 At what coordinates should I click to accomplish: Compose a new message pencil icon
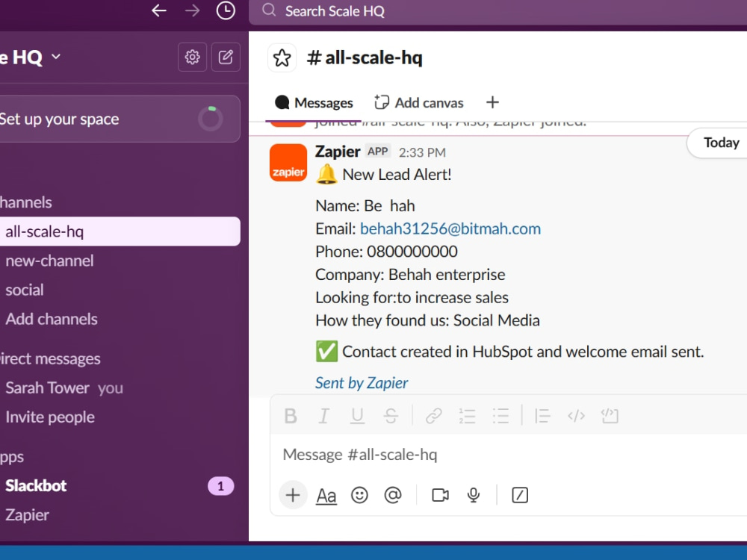[226, 57]
